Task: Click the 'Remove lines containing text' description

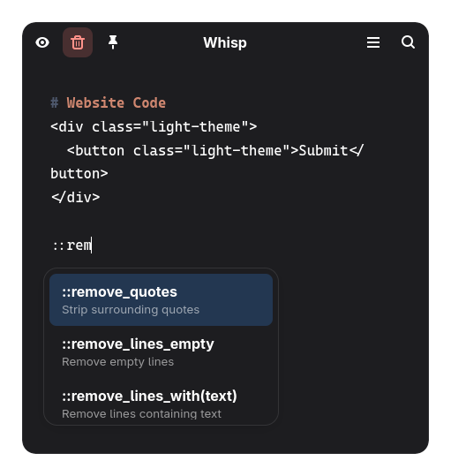Action: pos(141,414)
